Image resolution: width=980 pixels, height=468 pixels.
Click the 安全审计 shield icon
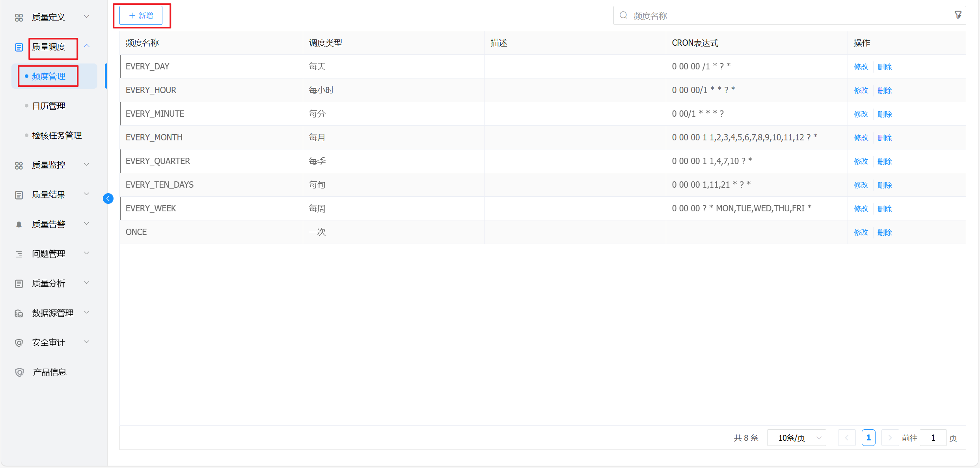tap(19, 343)
